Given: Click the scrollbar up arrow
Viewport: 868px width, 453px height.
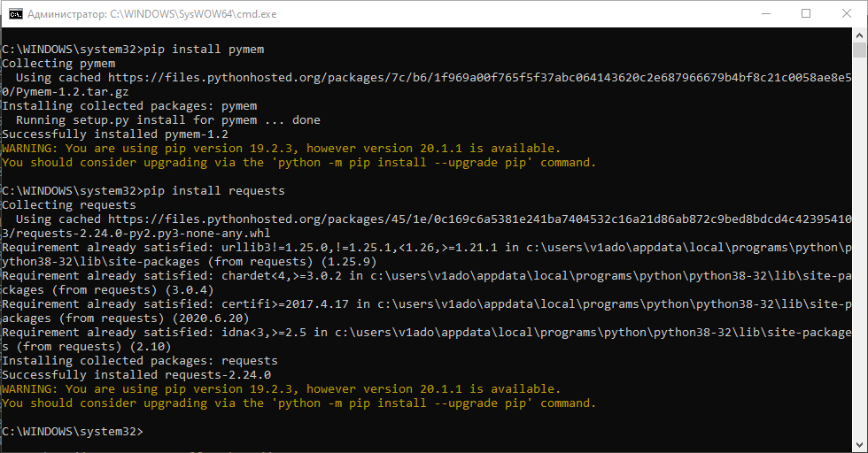Looking at the screenshot, I should tap(860, 35).
